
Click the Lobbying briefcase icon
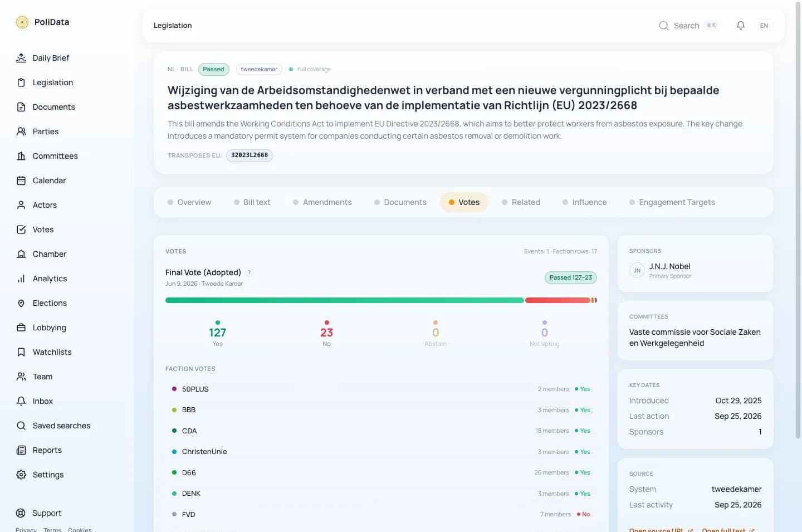click(x=21, y=328)
